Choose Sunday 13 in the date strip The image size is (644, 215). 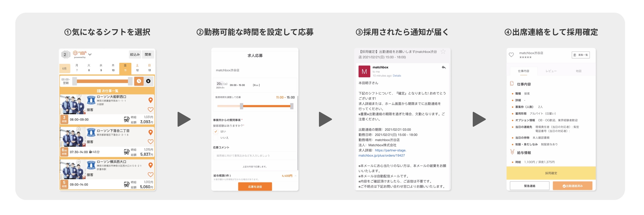(x=149, y=68)
